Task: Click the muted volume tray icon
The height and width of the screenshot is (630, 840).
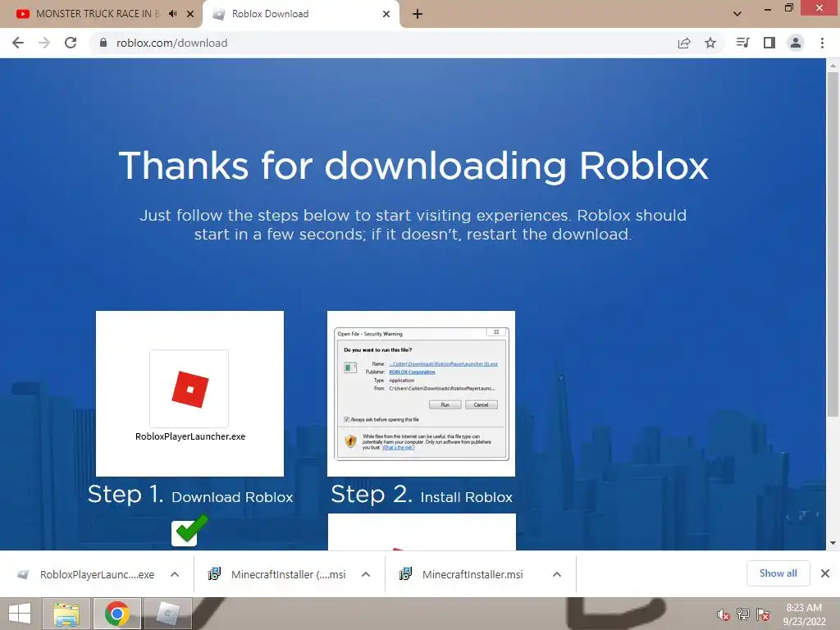Action: (x=724, y=614)
